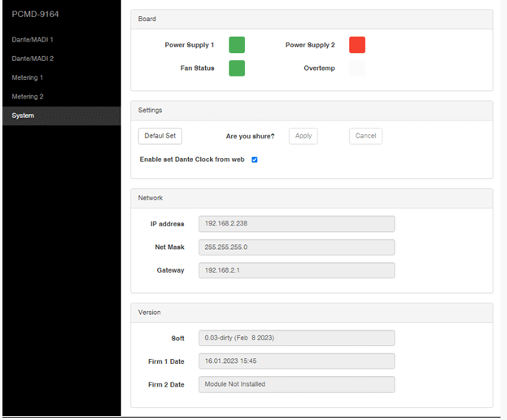Click the red Power Supply 2 indicator

[356, 45]
